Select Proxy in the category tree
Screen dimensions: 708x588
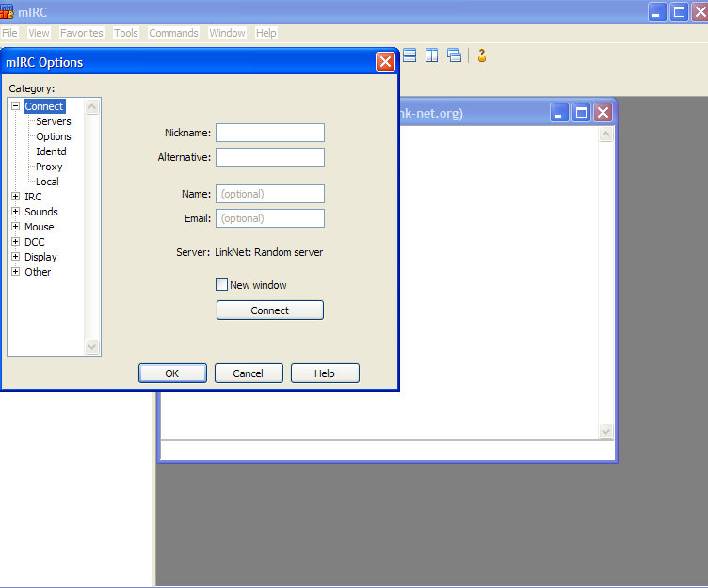[49, 167]
